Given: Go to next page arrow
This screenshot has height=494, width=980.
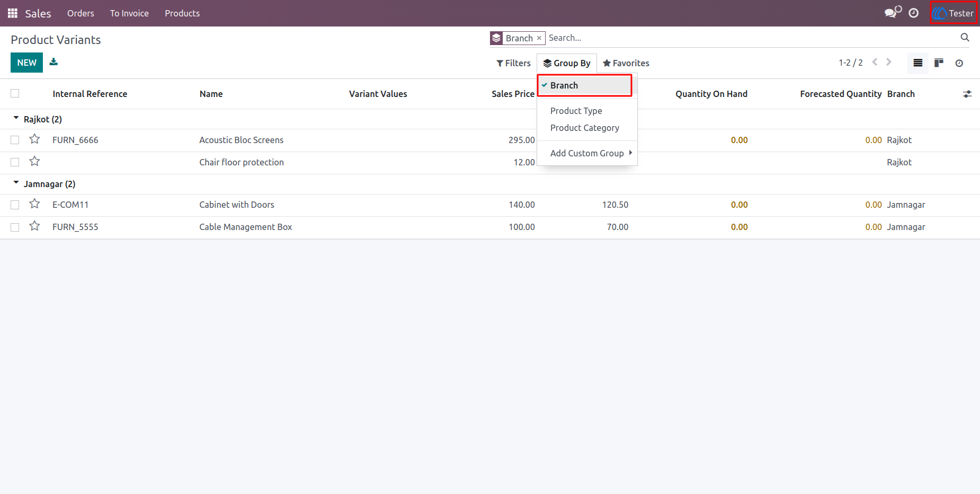Looking at the screenshot, I should (x=889, y=63).
